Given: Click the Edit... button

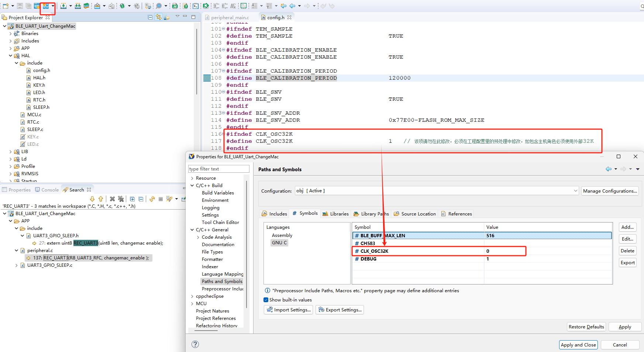Looking at the screenshot, I should [627, 239].
